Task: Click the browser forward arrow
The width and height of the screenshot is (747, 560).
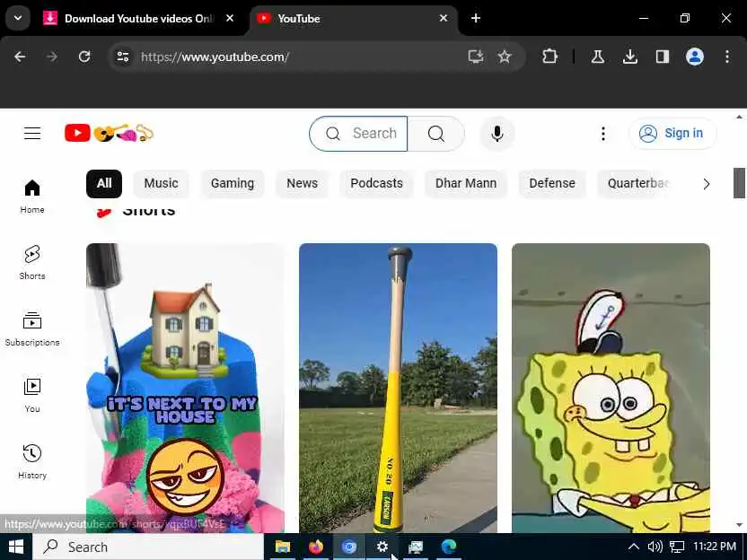Action: [52, 57]
